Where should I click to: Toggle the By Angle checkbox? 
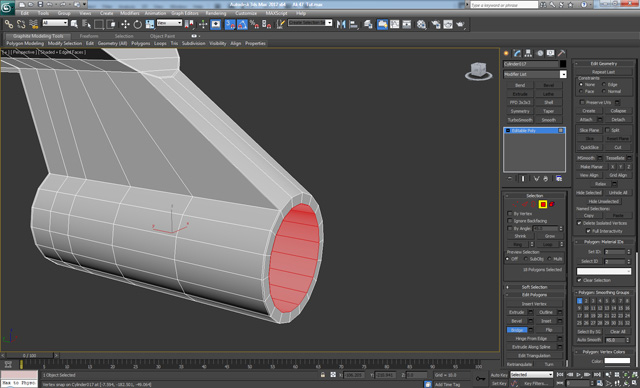[510, 228]
